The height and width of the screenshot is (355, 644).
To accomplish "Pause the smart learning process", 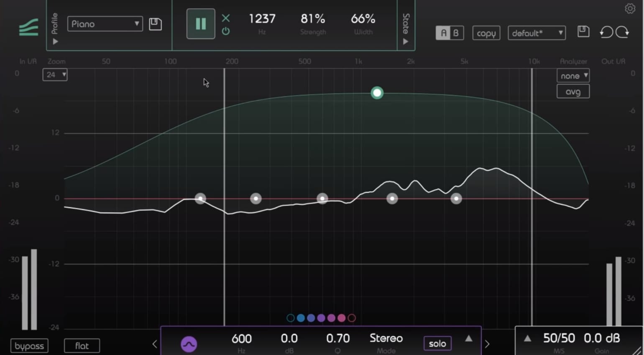I will tap(201, 24).
